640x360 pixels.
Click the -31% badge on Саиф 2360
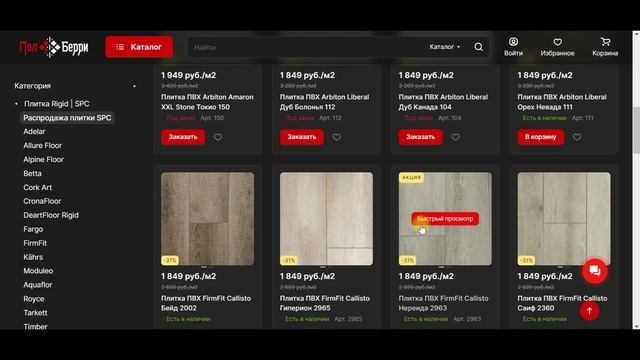pyautogui.click(x=526, y=260)
